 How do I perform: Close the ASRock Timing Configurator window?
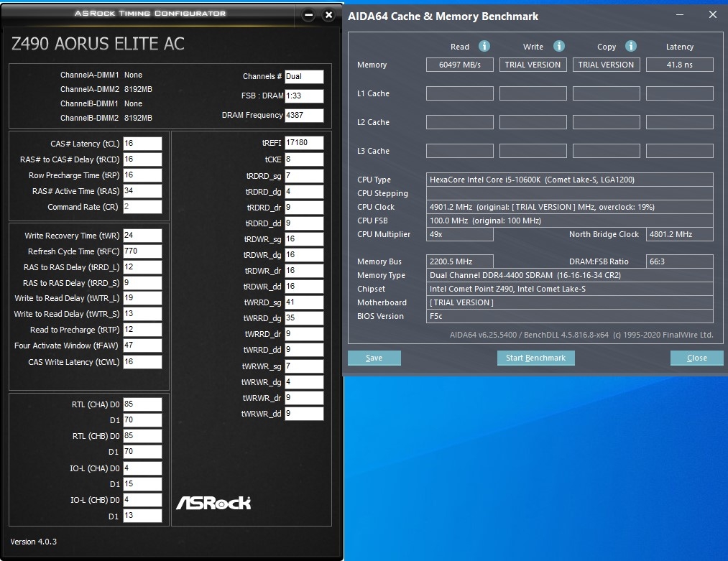(328, 15)
